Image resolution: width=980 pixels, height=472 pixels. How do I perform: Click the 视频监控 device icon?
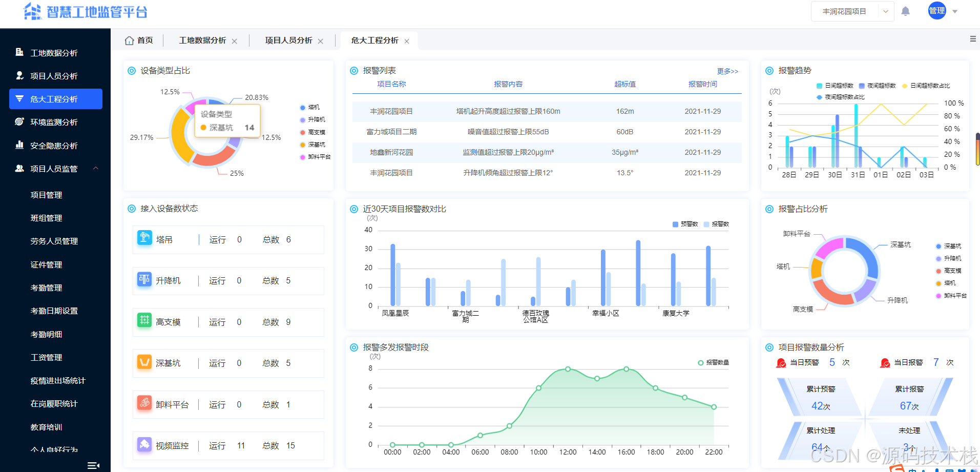click(x=144, y=444)
